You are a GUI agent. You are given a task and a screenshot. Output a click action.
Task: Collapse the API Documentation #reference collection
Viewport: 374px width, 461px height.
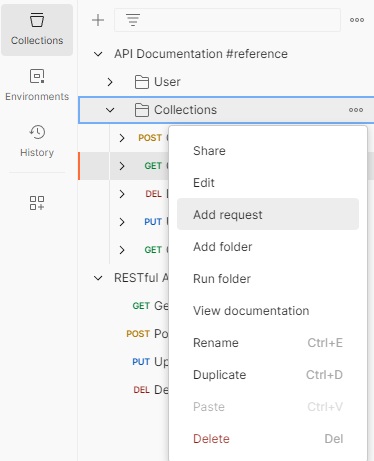tap(98, 54)
